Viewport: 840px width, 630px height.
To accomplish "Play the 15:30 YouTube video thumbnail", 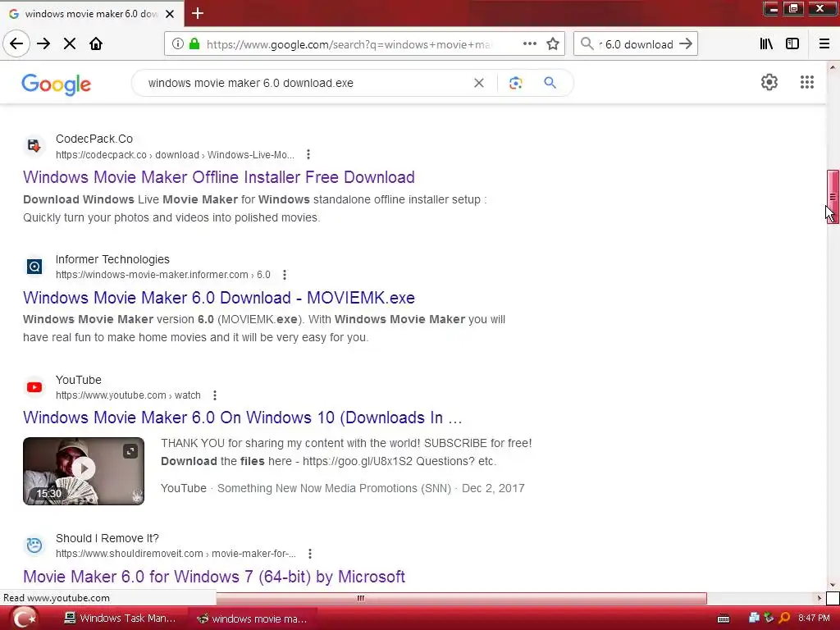I will (x=84, y=471).
